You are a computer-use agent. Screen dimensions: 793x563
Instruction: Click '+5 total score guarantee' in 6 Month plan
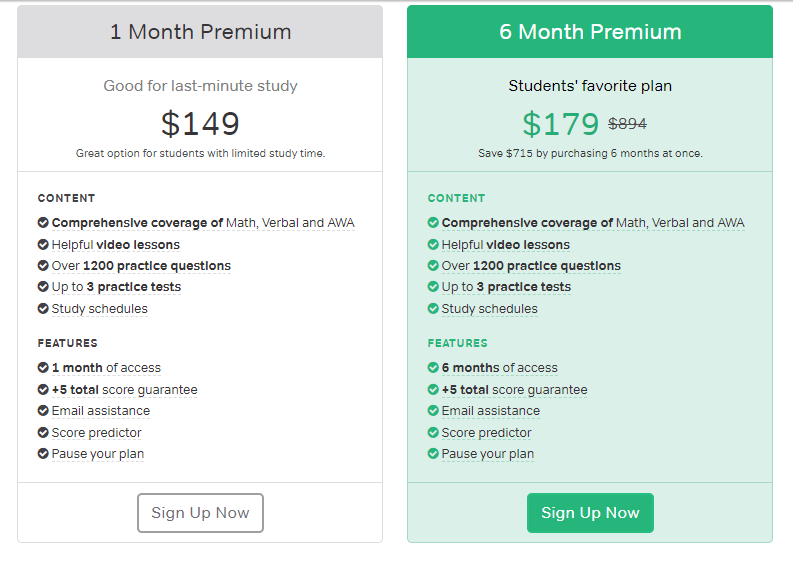click(x=514, y=390)
